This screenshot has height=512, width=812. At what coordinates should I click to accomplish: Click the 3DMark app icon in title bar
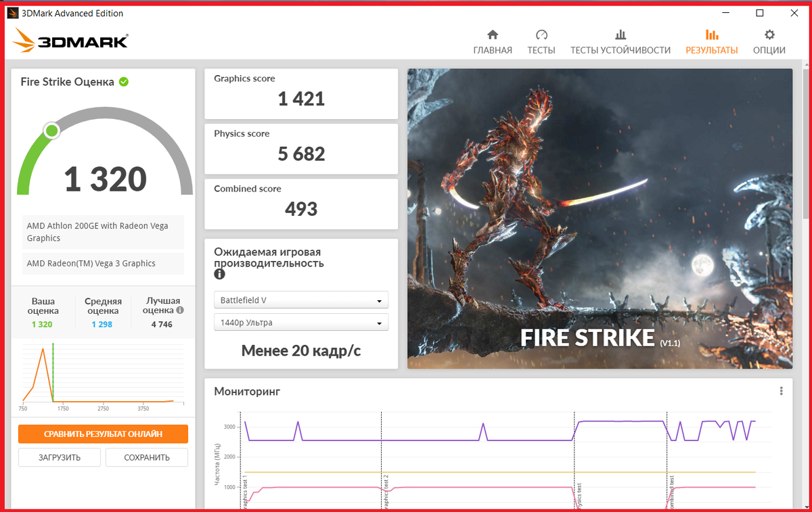13,13
